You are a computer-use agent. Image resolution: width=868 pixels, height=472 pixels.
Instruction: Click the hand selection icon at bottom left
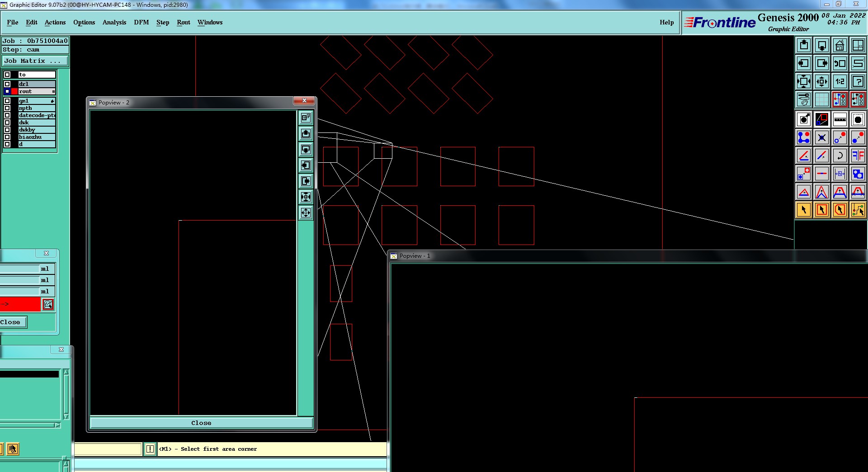13,449
